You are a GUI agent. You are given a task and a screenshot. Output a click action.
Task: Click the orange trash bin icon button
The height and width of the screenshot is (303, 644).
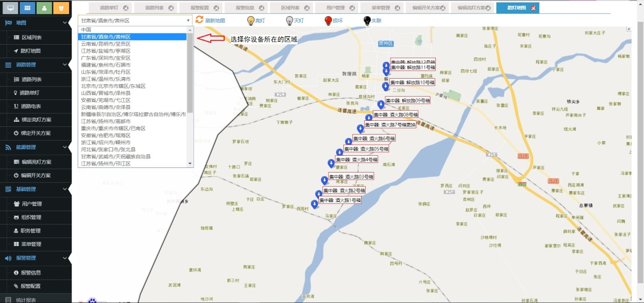click(x=61, y=8)
